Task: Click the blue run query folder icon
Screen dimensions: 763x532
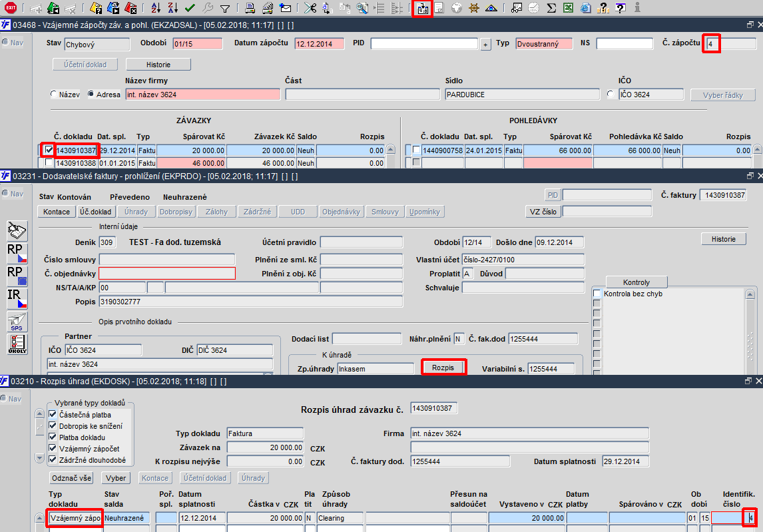Action: pyautogui.click(x=113, y=8)
